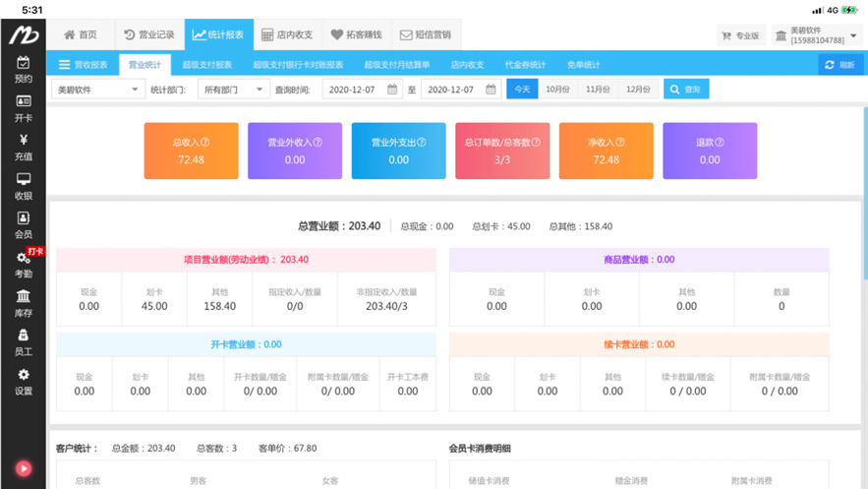Switch to the 营业记录 tab
This screenshot has width=868, height=489.
tap(149, 34)
